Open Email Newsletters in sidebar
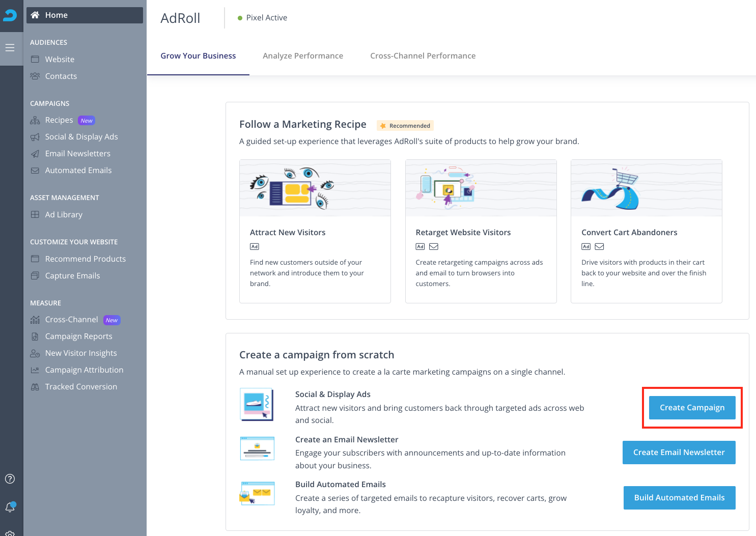 (x=77, y=154)
